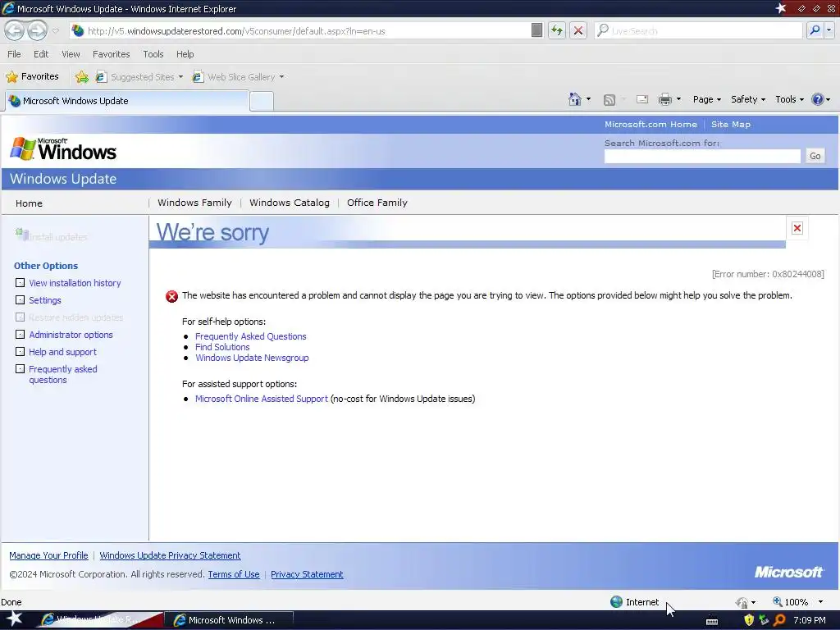Open a new blank tab
This screenshot has width=840, height=630.
tap(262, 101)
